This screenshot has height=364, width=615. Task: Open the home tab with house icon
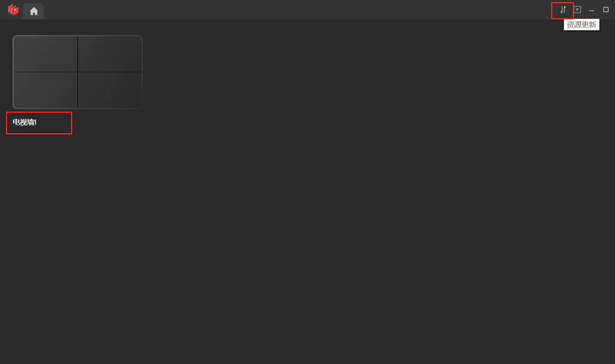click(x=34, y=11)
